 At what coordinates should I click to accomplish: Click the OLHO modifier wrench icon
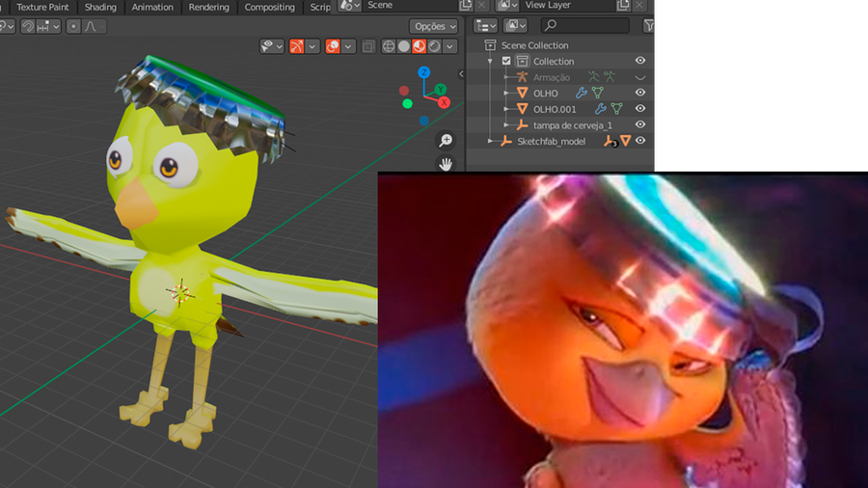(582, 93)
